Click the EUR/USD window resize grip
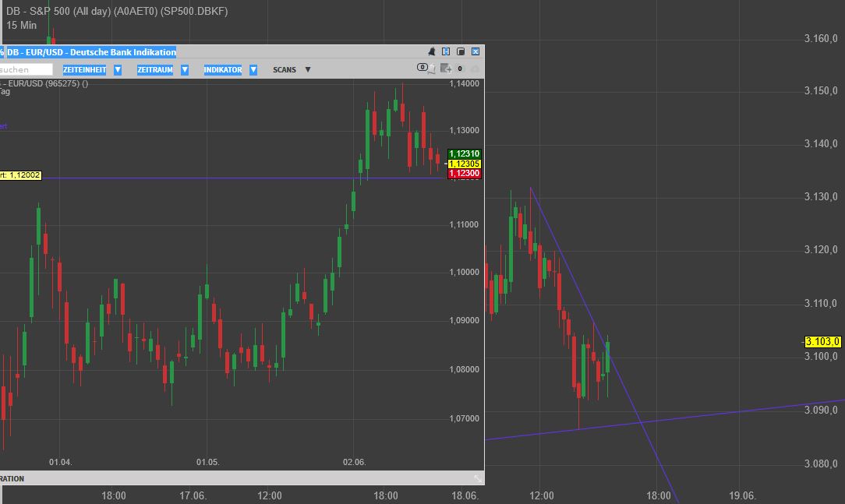 pyautogui.click(x=478, y=478)
